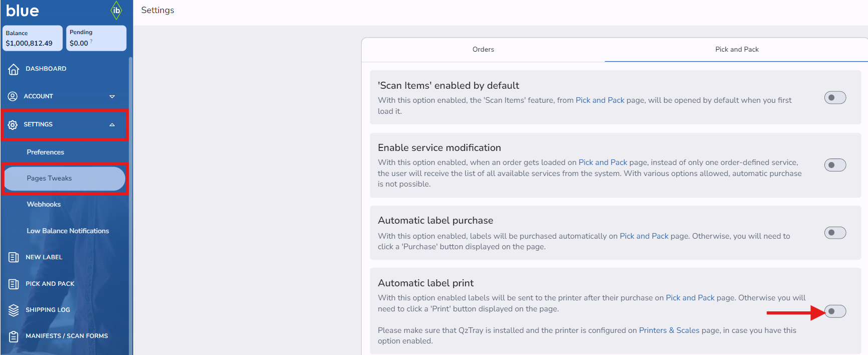Select the Pick and Pack tab
Screen dimensions: 868x355
click(736, 50)
